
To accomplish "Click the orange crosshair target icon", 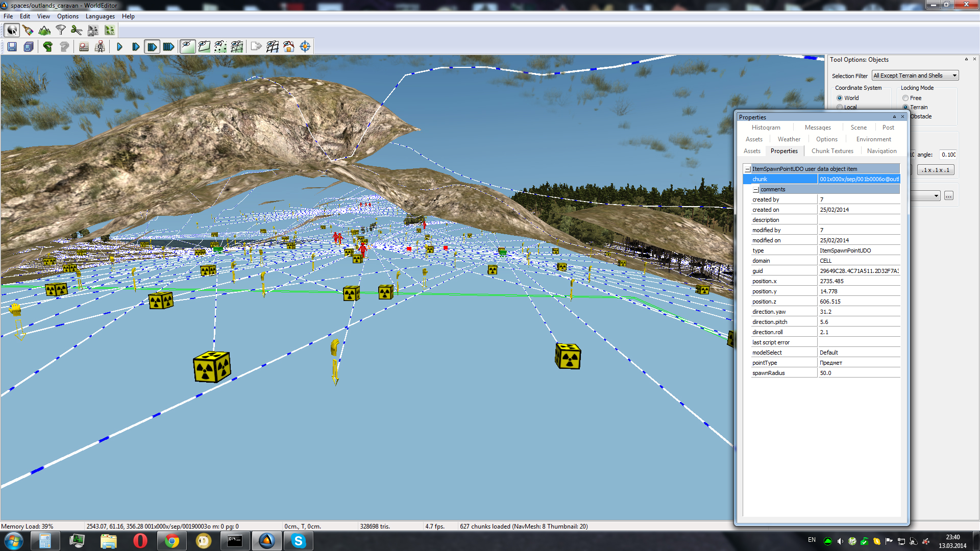I will coord(305,47).
